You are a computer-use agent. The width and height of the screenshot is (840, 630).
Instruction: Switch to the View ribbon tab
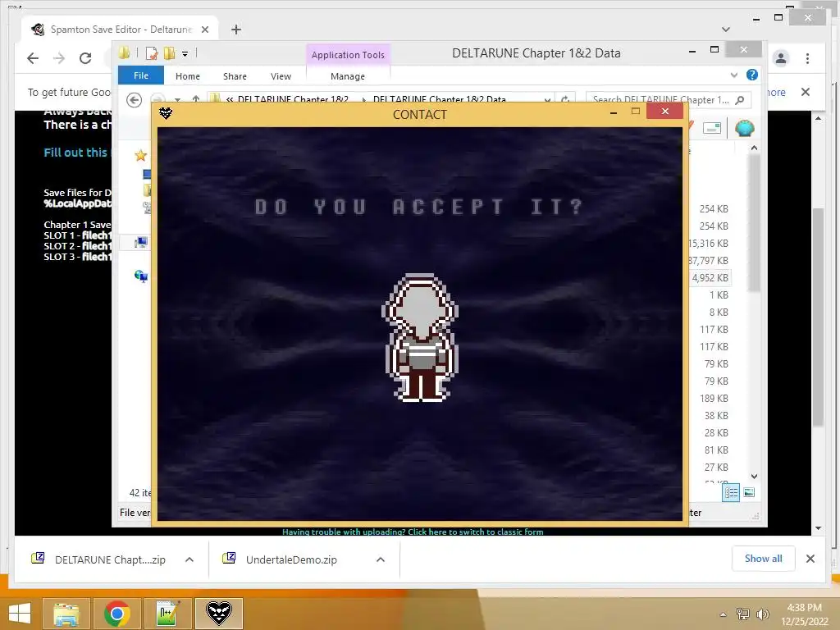(281, 76)
